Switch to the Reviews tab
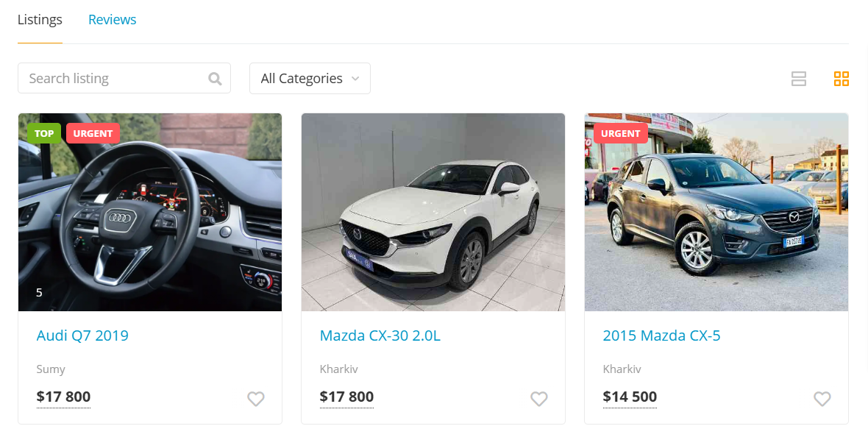 click(x=112, y=20)
